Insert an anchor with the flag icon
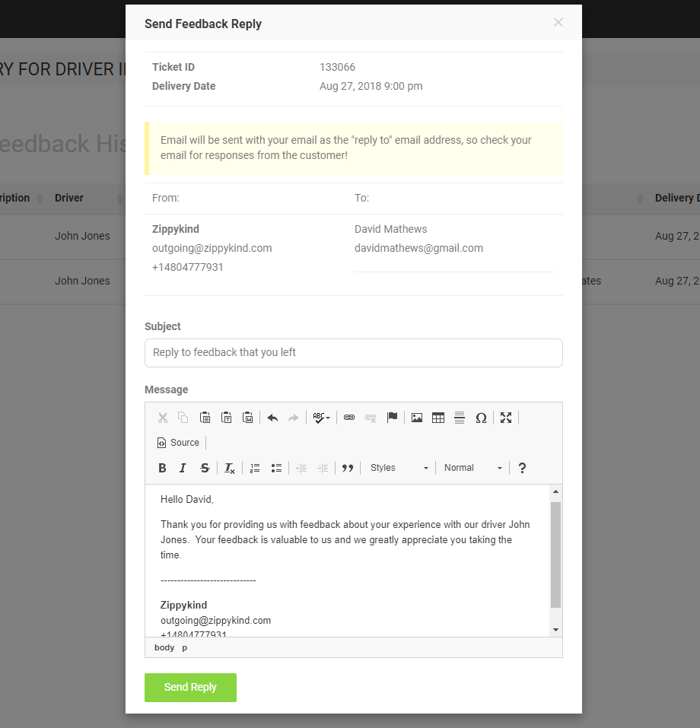The width and height of the screenshot is (700, 728). [392, 418]
